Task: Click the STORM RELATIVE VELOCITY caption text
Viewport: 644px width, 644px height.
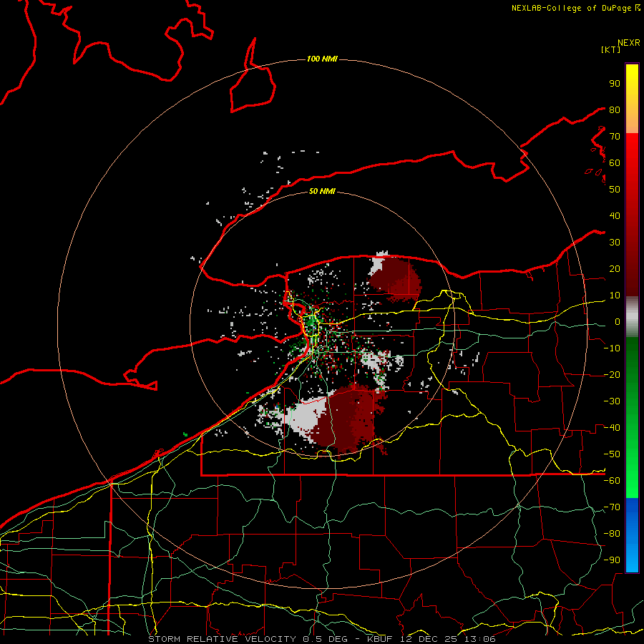Action: point(222,639)
